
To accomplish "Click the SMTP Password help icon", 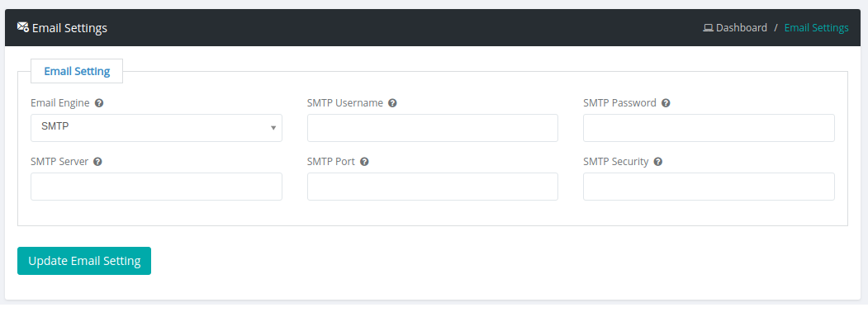I will tap(666, 103).
